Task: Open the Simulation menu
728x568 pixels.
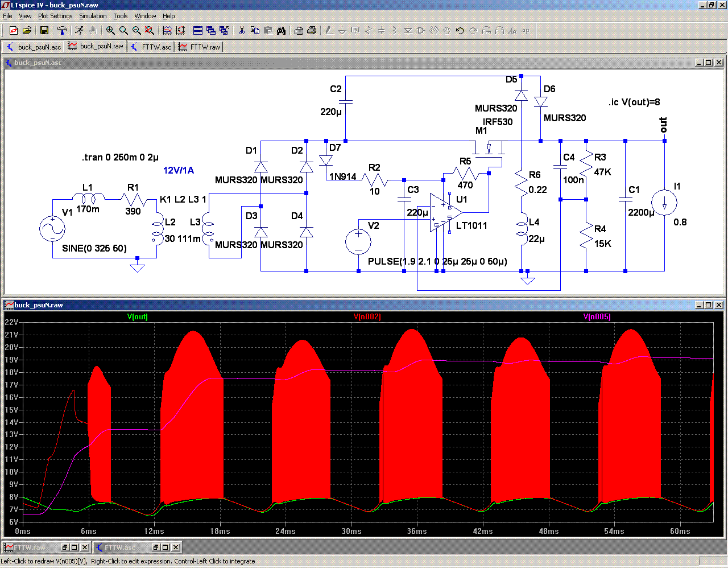Action: (93, 16)
